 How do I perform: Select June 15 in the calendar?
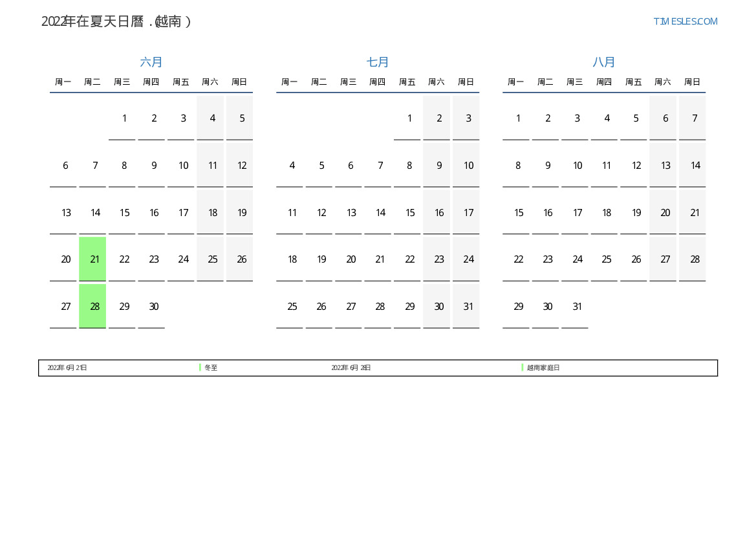(x=122, y=213)
